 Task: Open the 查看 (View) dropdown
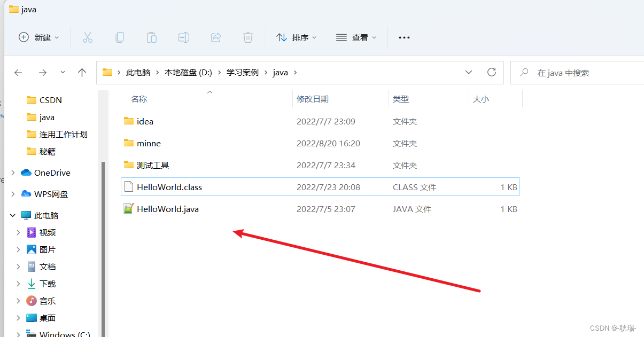tap(356, 37)
